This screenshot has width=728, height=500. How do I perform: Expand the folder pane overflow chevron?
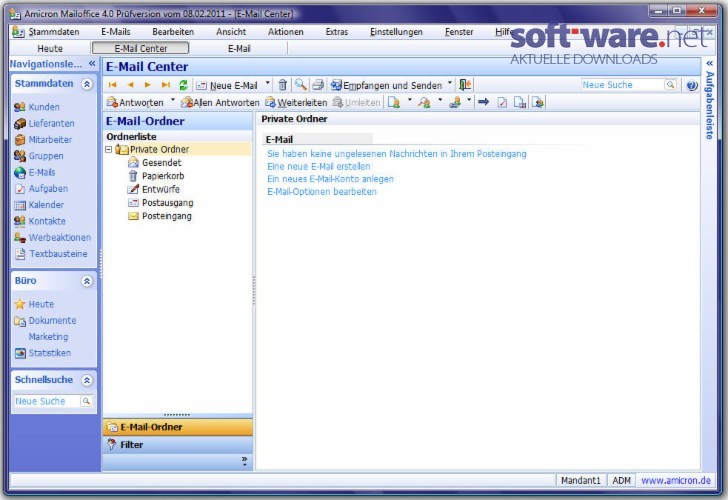click(245, 461)
